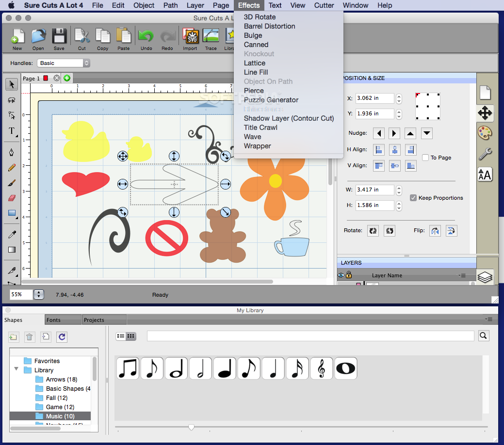This screenshot has height=445, width=504.
Task: Select the arrow selection tool
Action: coord(12,84)
